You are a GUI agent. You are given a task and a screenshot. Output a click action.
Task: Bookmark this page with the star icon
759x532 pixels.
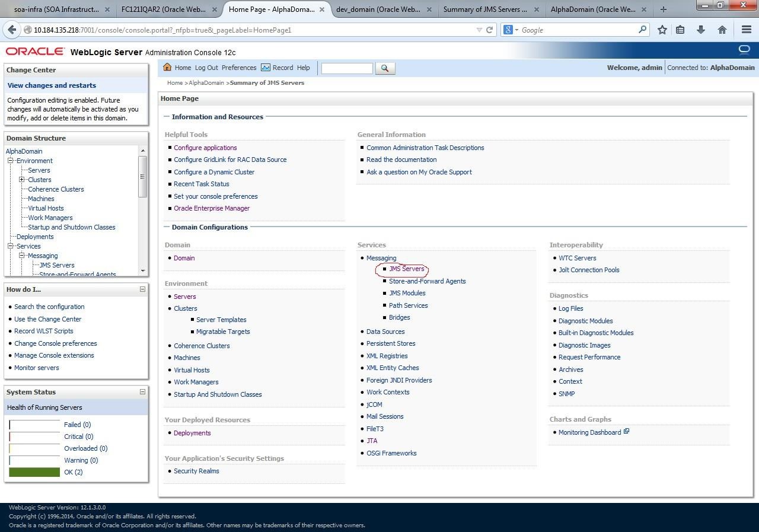[662, 30]
